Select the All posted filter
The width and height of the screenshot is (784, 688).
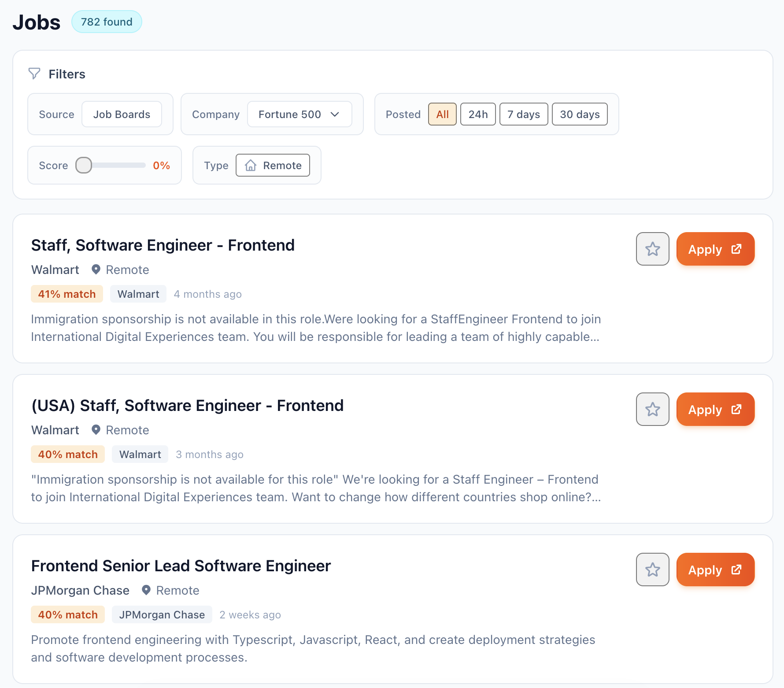click(442, 114)
